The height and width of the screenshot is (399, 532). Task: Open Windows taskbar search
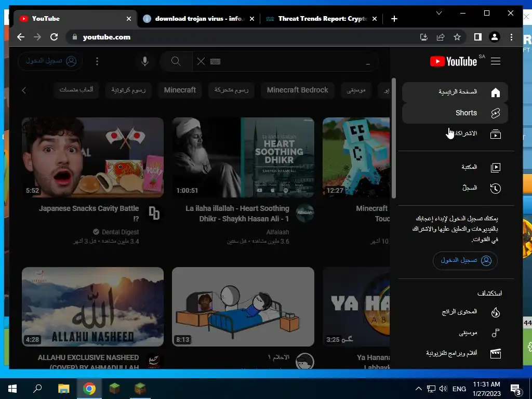pos(37,389)
